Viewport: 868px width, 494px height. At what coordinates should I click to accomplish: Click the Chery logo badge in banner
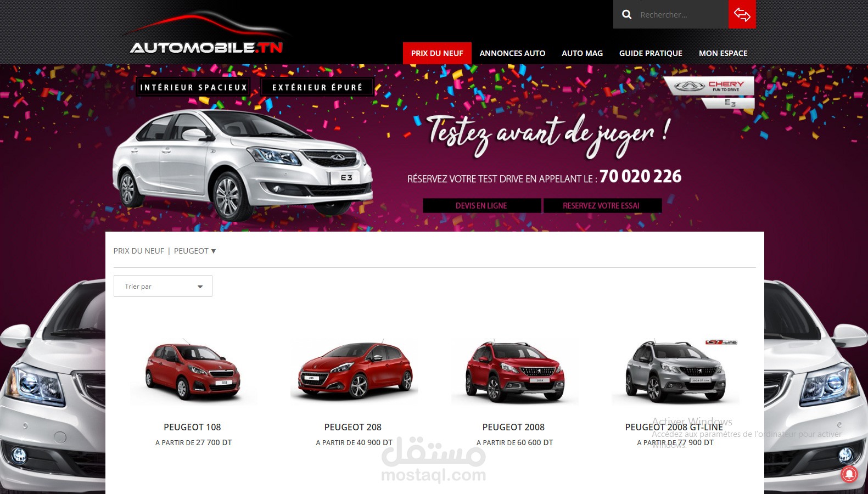[x=709, y=86]
